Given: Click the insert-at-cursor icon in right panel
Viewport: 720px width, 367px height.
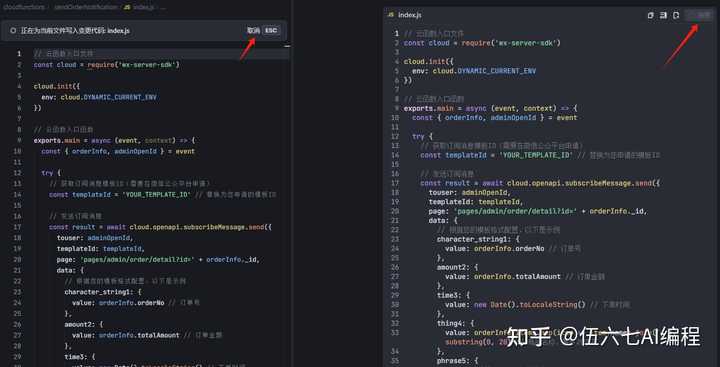Looking at the screenshot, I should pos(663,15).
